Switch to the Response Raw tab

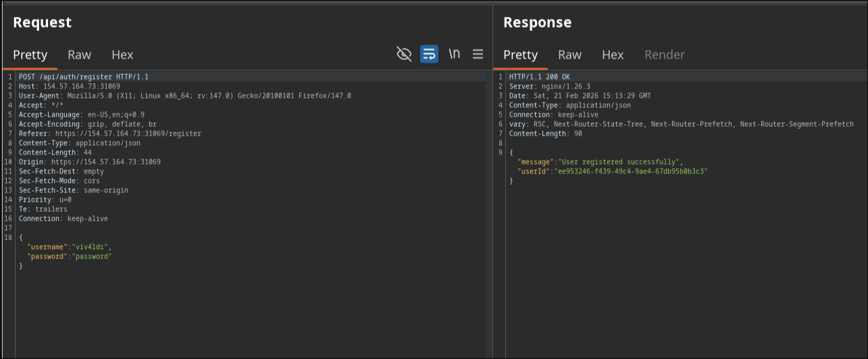point(569,55)
